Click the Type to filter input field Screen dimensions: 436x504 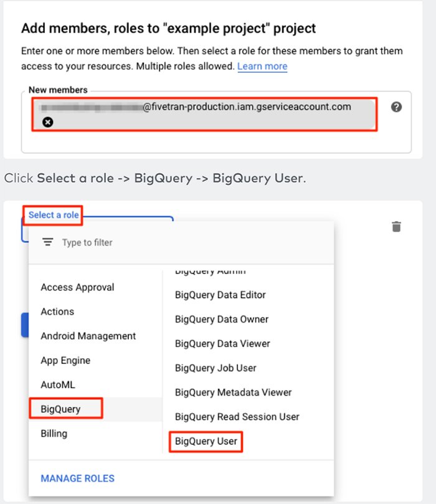[x=87, y=242]
